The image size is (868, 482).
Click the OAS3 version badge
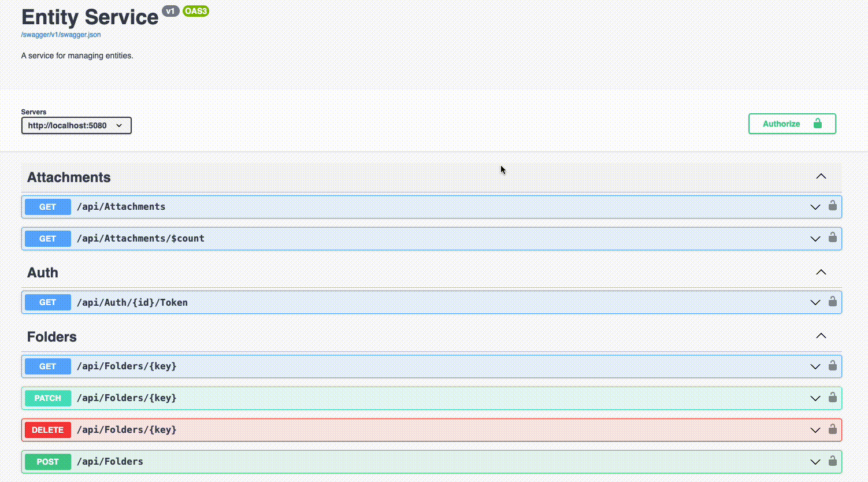[x=195, y=11]
